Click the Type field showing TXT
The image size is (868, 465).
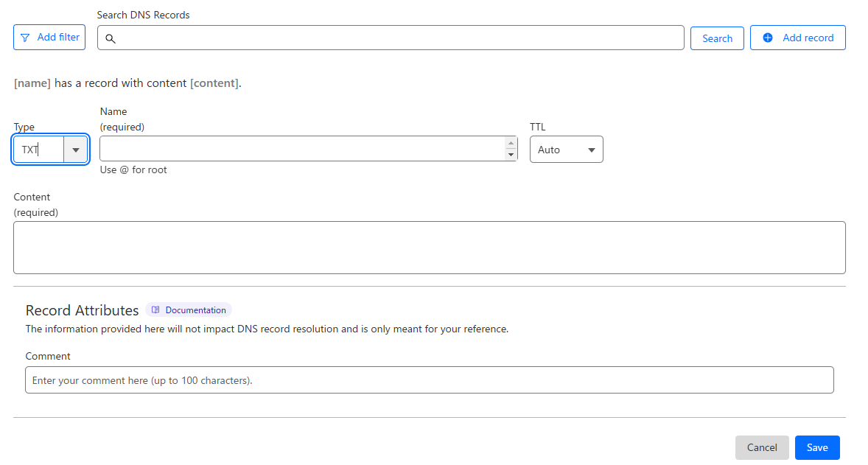tap(39, 150)
